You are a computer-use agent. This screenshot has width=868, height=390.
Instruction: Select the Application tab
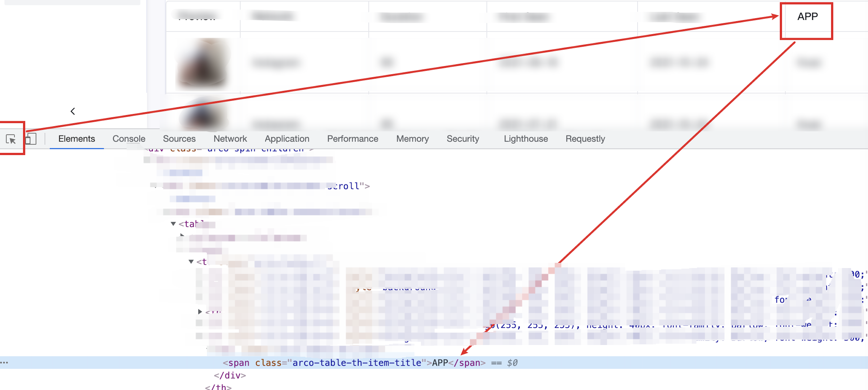click(287, 139)
